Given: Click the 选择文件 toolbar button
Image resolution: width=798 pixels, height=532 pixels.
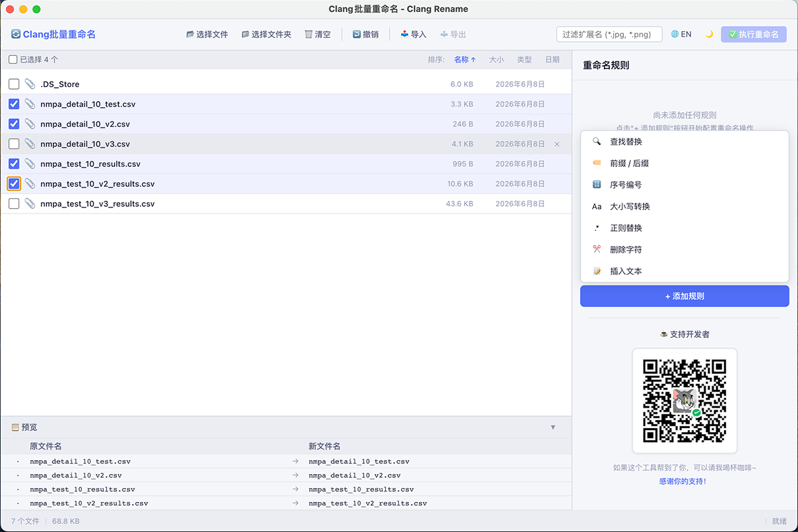Looking at the screenshot, I should tap(207, 34).
